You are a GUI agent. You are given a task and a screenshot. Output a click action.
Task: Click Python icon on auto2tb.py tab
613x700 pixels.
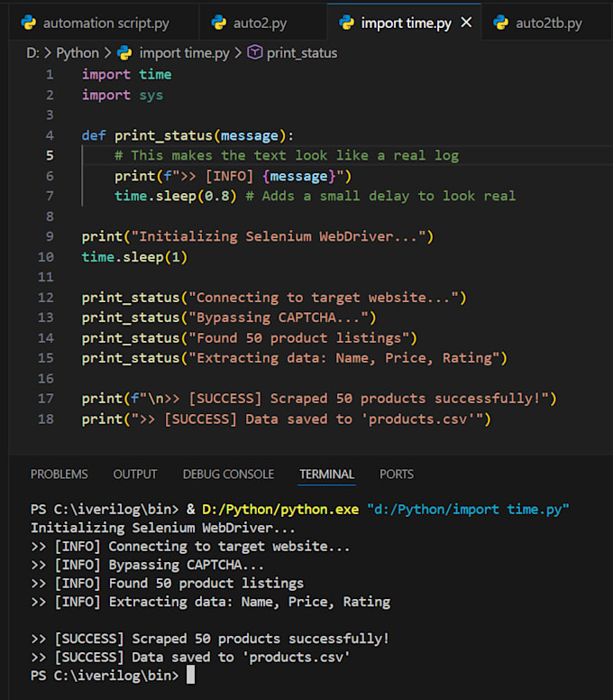click(x=501, y=23)
